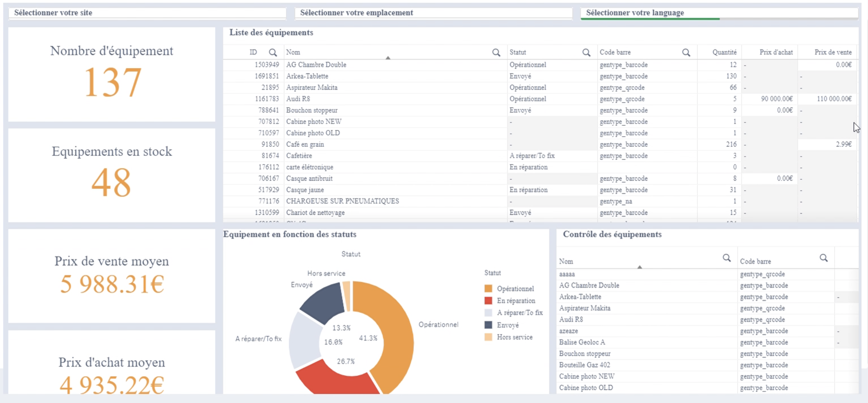Open Statut column search in equipment list
Screen dimensions: 868x403
pyautogui.click(x=586, y=52)
